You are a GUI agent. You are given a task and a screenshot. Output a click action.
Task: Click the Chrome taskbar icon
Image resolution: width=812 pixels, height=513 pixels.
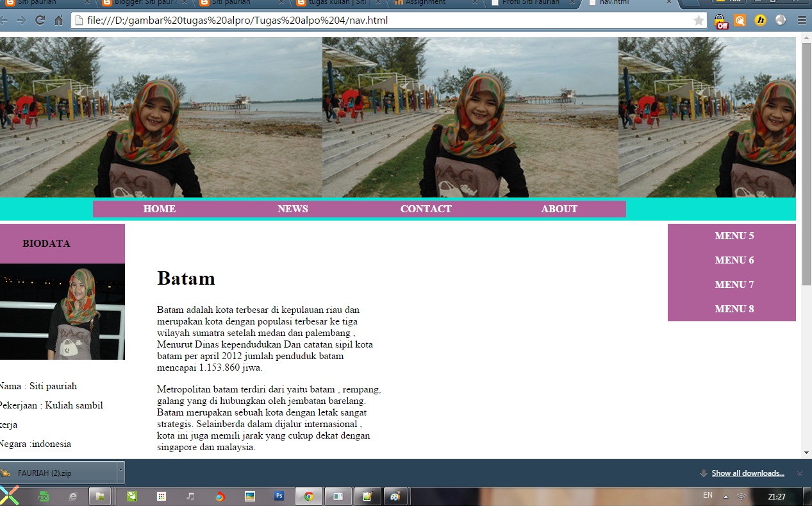coord(309,496)
